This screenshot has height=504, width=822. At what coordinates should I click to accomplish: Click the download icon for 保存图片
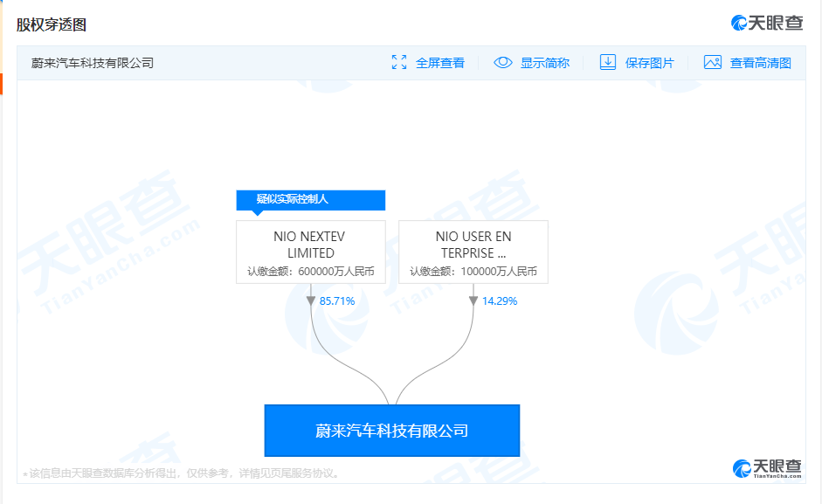pos(608,62)
